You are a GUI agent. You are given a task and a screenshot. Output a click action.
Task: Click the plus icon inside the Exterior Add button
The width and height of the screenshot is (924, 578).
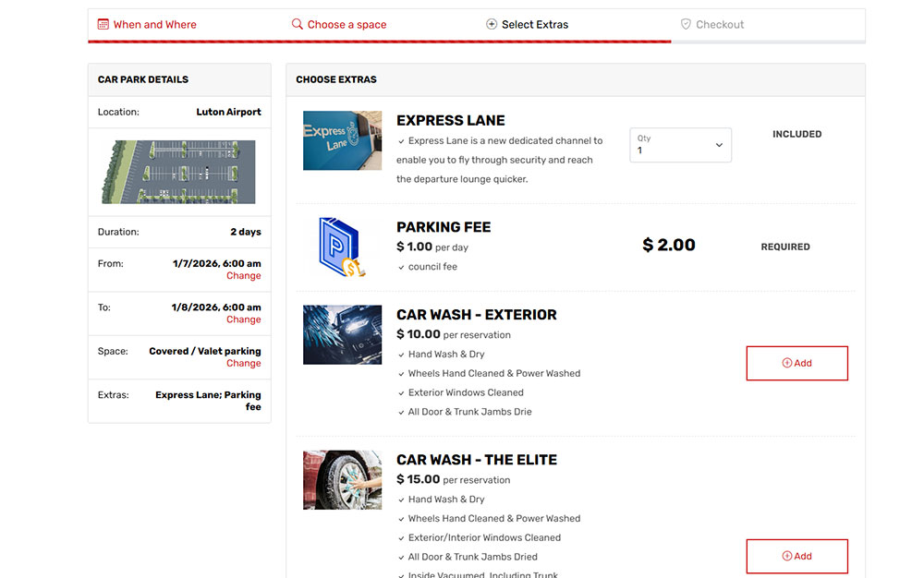coord(787,363)
